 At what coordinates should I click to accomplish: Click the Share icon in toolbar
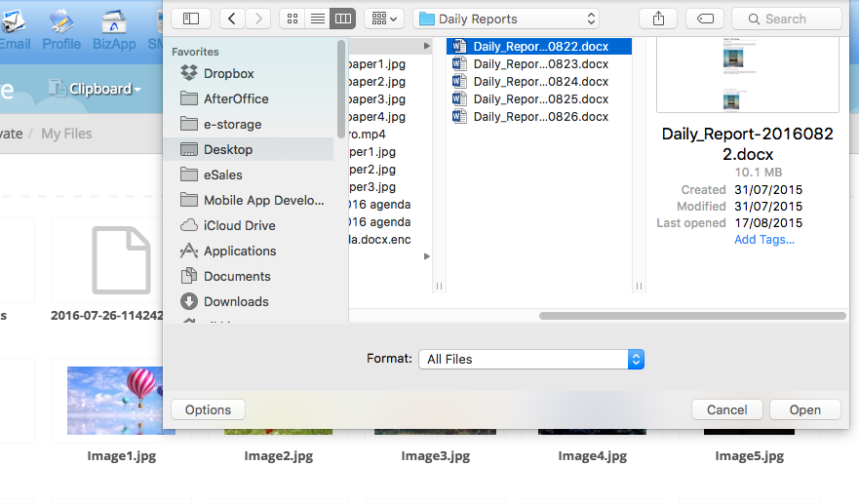tap(657, 19)
